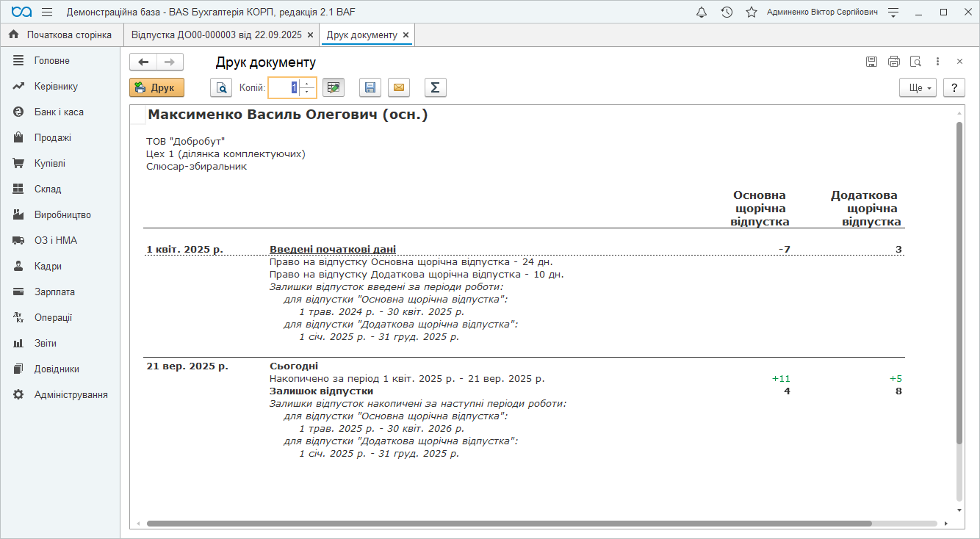Click the print preview icon next to Друк

tap(221, 88)
